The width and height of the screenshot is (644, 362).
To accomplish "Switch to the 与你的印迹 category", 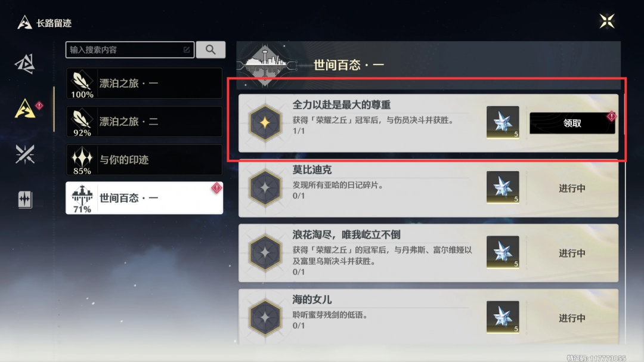I will coord(144,160).
